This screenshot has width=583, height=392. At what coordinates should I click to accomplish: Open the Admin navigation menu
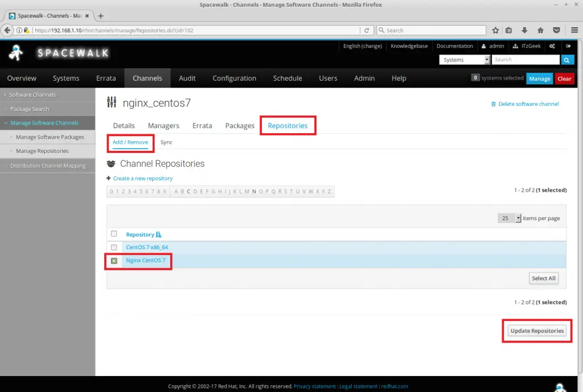pyautogui.click(x=364, y=79)
